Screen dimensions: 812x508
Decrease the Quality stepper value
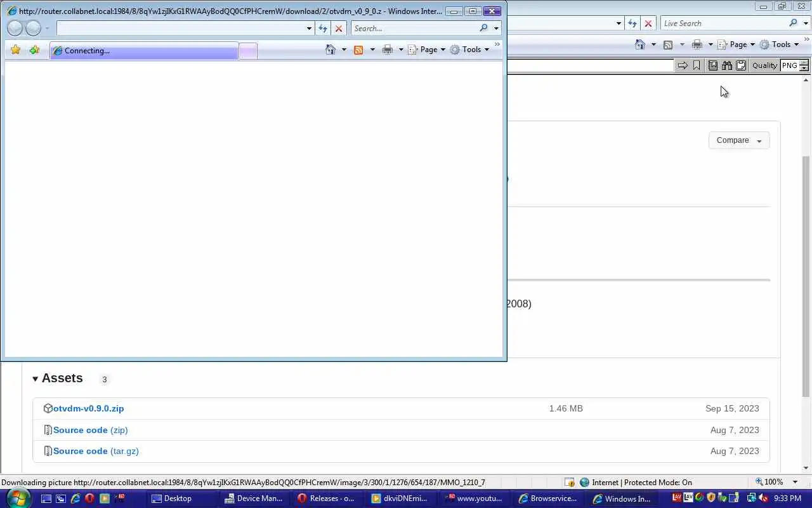coord(804,69)
